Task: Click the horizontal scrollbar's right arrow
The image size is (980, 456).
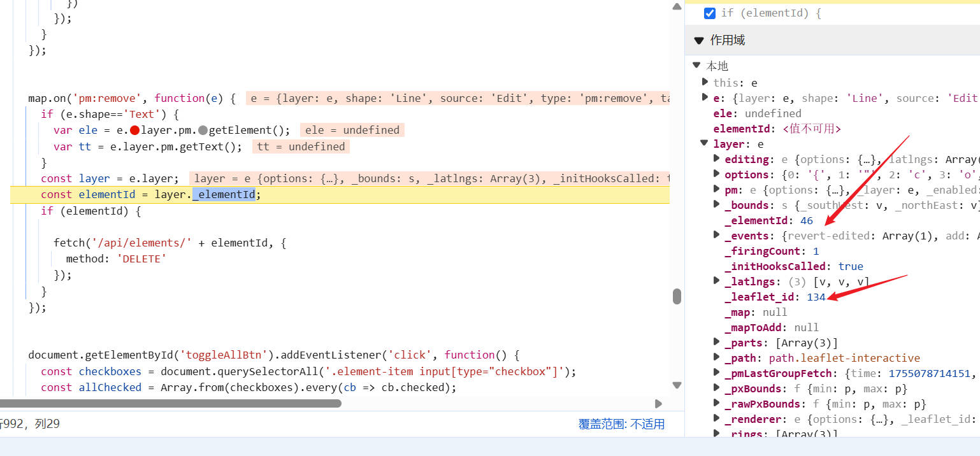Action: tap(658, 403)
